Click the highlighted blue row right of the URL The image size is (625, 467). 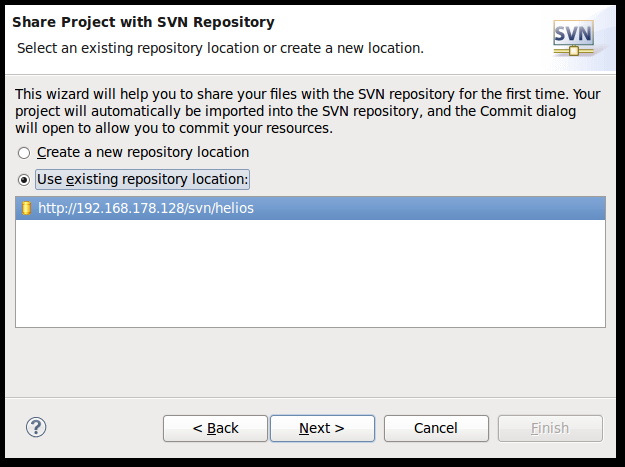pyautogui.click(x=430, y=208)
